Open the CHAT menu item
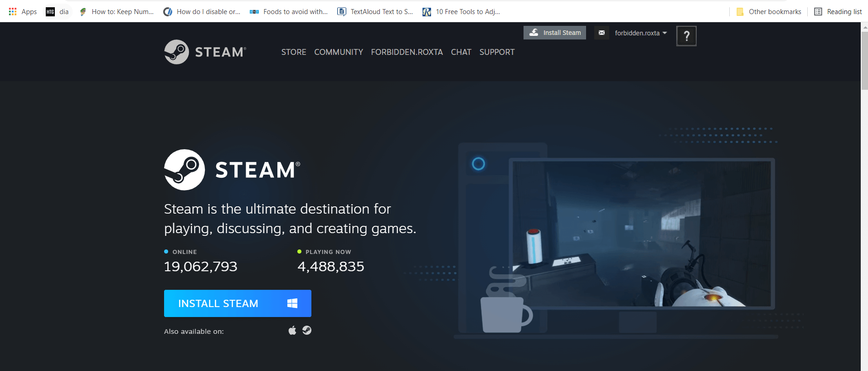The height and width of the screenshot is (371, 868). coord(461,52)
